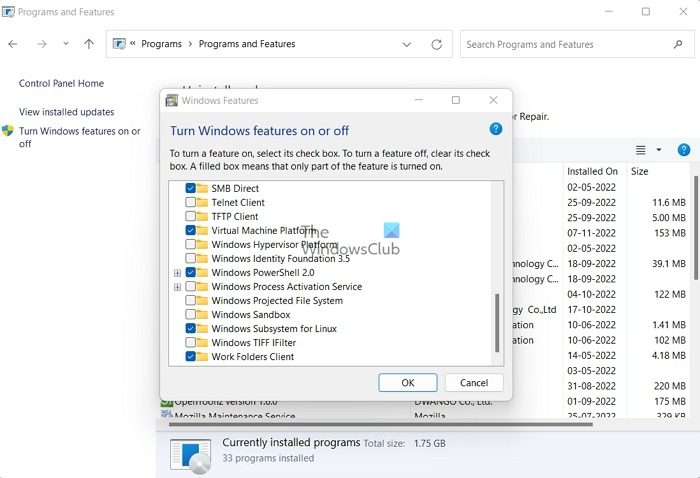Close the Windows Features dialog
The image size is (700, 478).
point(493,100)
